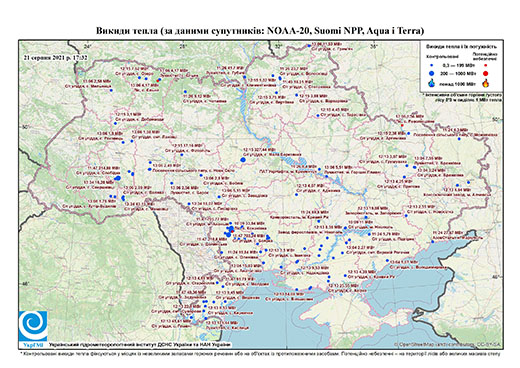Click the blue flame icon in legend
Image resolution: width=520 pixels, height=368 pixels.
(x=432, y=83)
